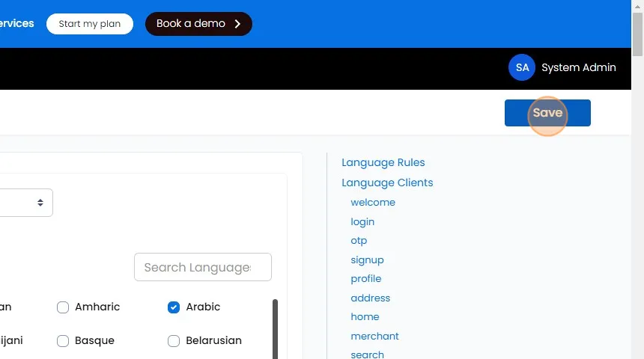This screenshot has width=644, height=359.
Task: Open the dropdown with up-down arrows
Action: [x=25, y=203]
